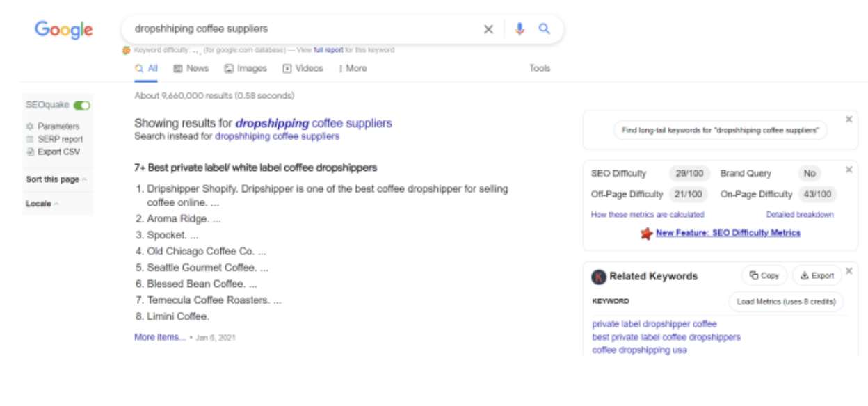The image size is (868, 406).
Task: Open the Google logo homepage
Action: tap(64, 30)
